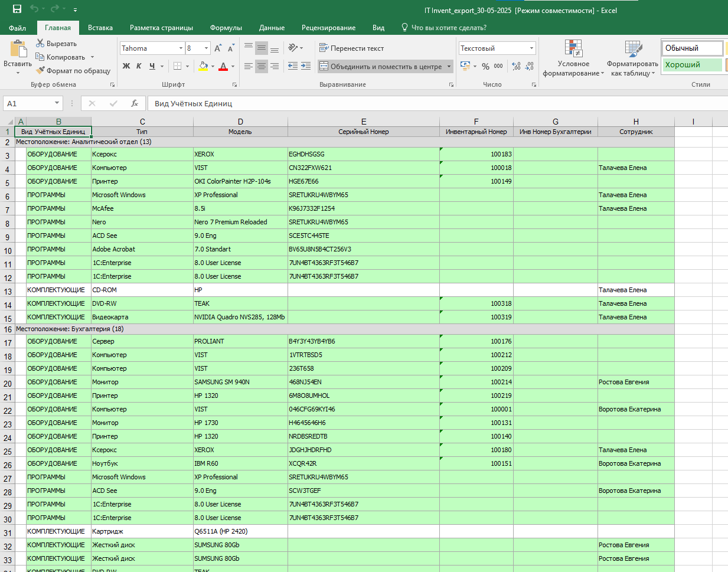
Task: Apply the yellow fill color bucket
Action: coord(203,66)
